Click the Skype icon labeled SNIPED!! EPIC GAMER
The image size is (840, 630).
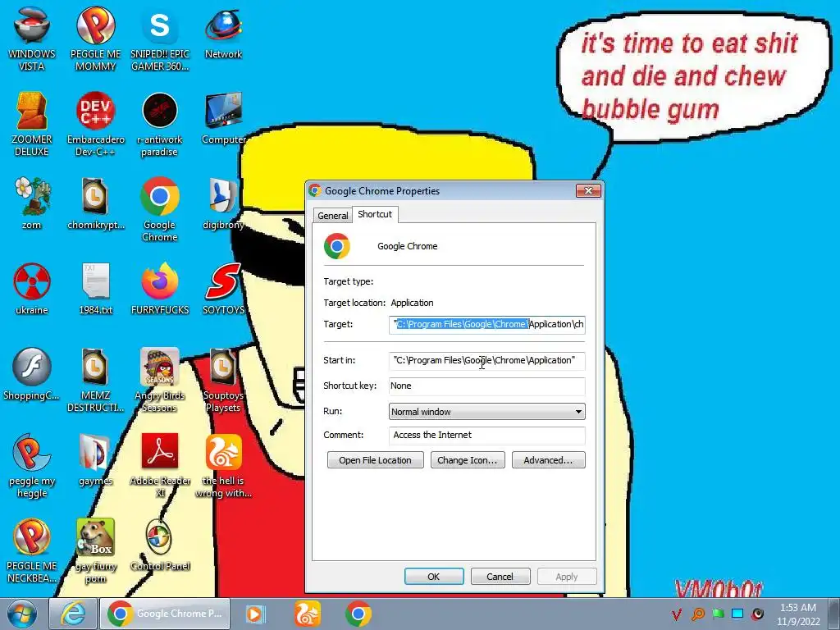(x=160, y=39)
